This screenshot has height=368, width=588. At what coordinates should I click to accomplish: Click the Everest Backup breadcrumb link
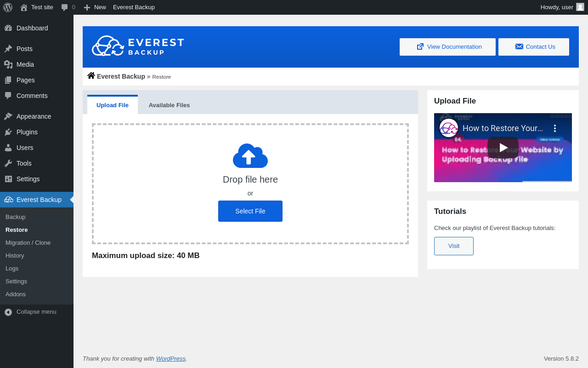pyautogui.click(x=121, y=76)
